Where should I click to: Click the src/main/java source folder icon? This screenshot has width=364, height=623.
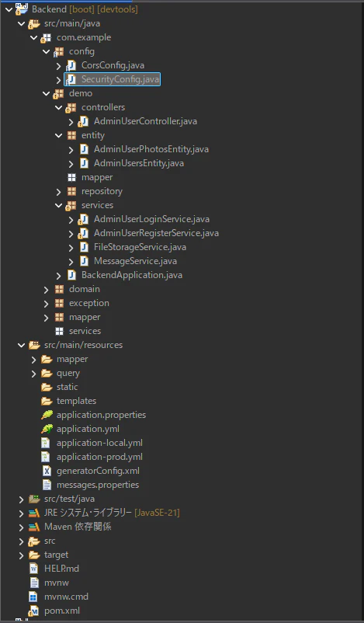[34, 23]
